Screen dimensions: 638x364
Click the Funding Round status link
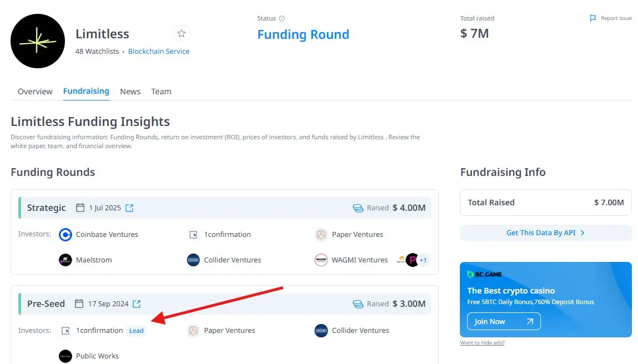[x=303, y=34]
